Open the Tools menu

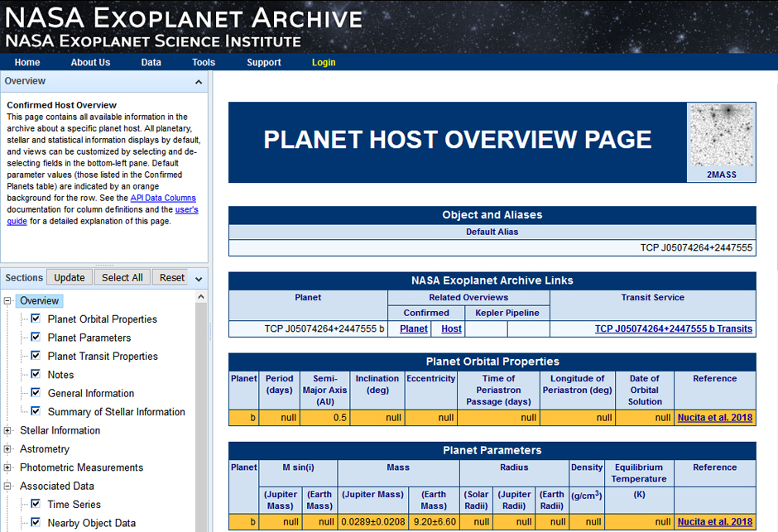204,63
